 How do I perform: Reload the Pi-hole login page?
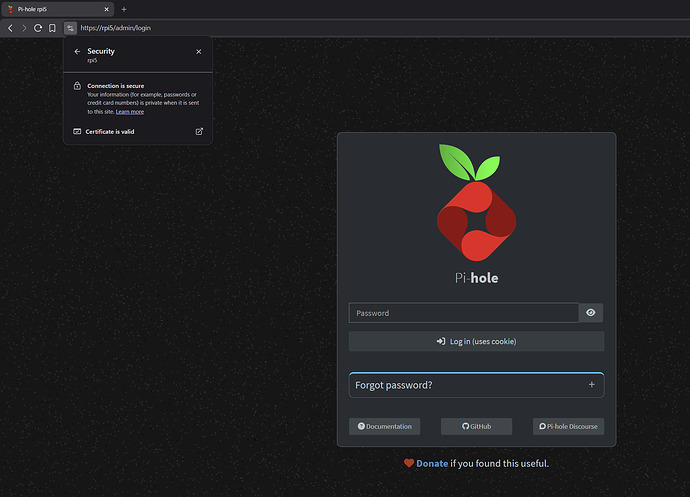pos(38,28)
